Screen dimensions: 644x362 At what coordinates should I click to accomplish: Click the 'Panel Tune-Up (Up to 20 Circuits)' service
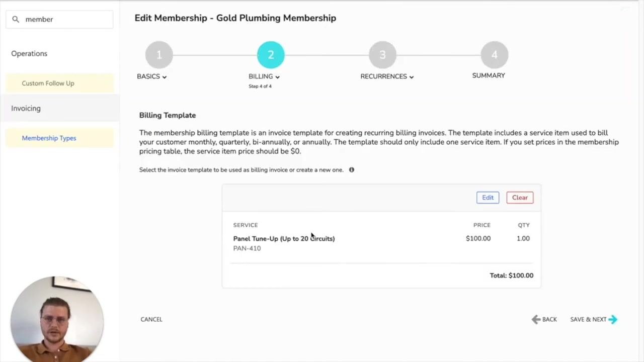pos(284,239)
